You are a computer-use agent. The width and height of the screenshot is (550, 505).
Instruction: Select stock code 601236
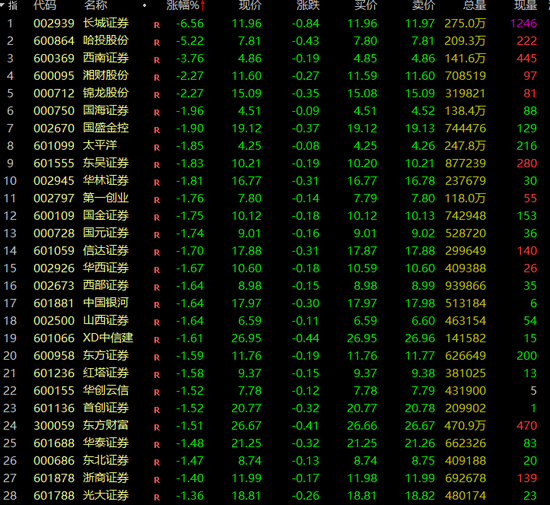pyautogui.click(x=54, y=373)
